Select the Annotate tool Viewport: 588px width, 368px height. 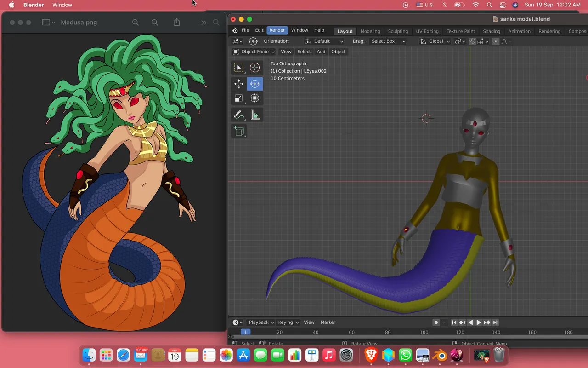point(239,115)
